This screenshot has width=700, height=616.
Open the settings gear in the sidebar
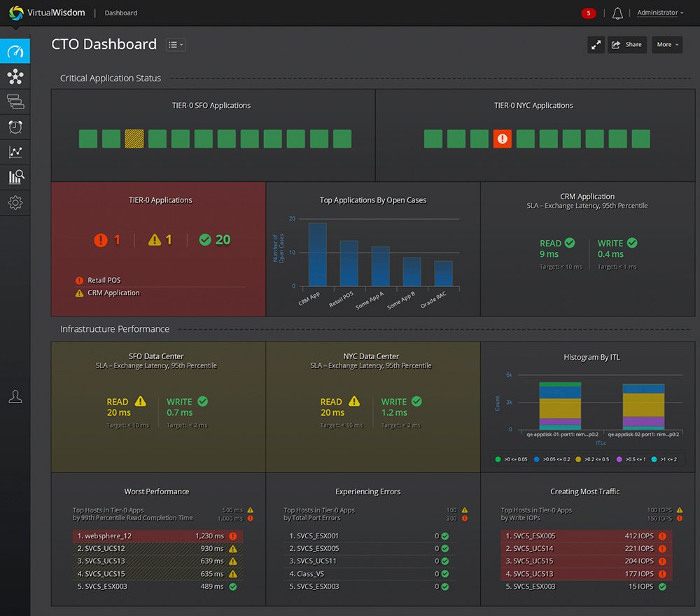[14, 202]
